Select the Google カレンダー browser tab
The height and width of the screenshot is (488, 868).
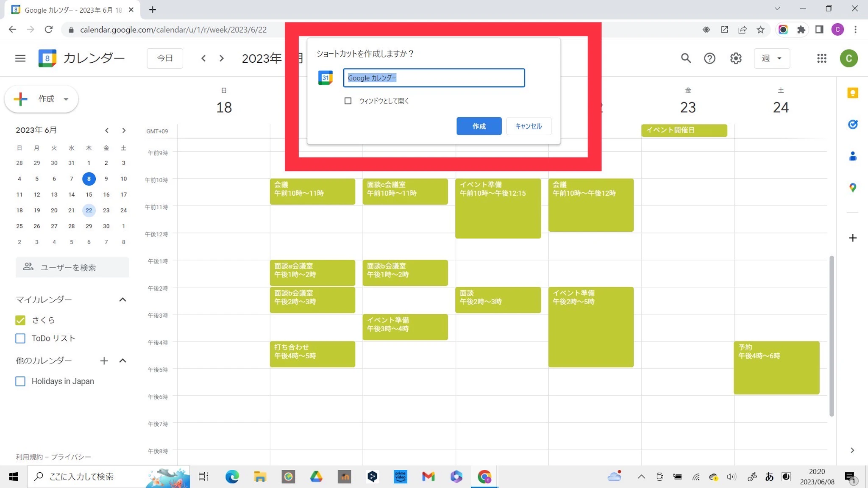click(x=73, y=10)
